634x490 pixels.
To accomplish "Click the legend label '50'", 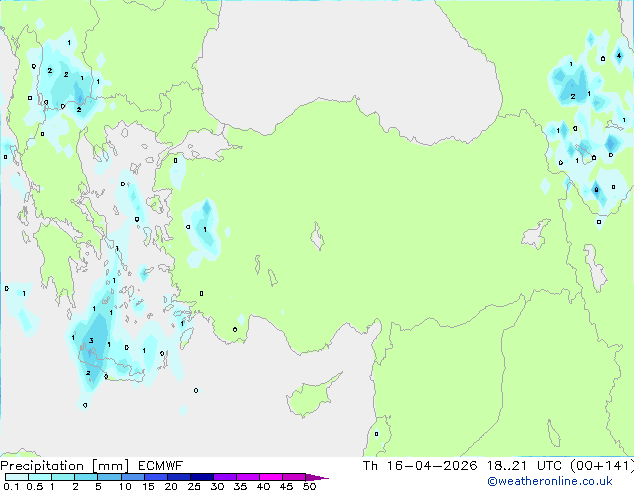I will click(309, 486).
